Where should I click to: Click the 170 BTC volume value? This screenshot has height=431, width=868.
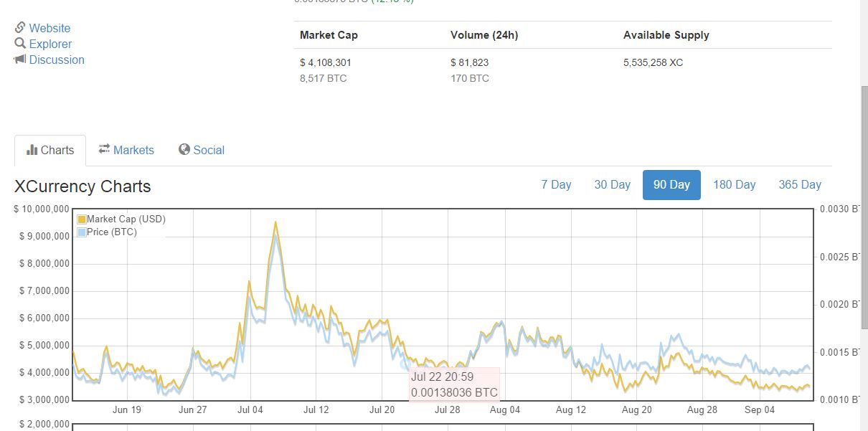[470, 78]
